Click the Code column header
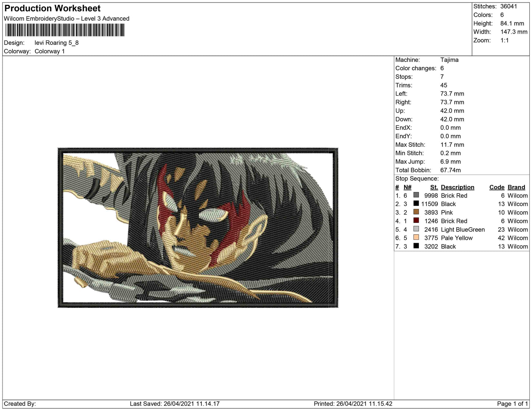The image size is (532, 409). point(497,187)
